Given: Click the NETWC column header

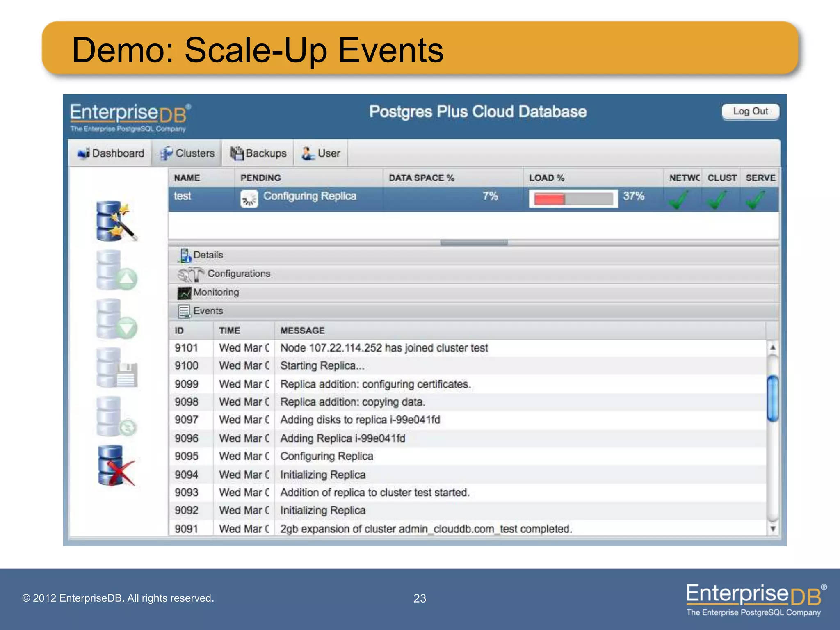Looking at the screenshot, I should [683, 178].
